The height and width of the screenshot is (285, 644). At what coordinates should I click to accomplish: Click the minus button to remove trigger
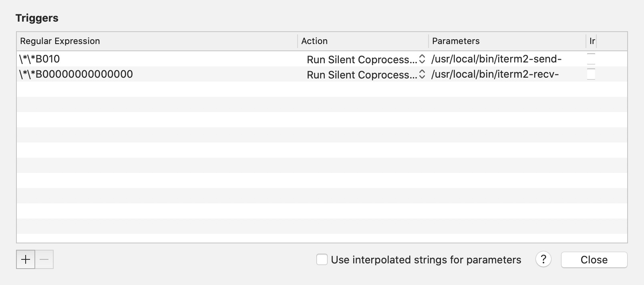pyautogui.click(x=44, y=260)
